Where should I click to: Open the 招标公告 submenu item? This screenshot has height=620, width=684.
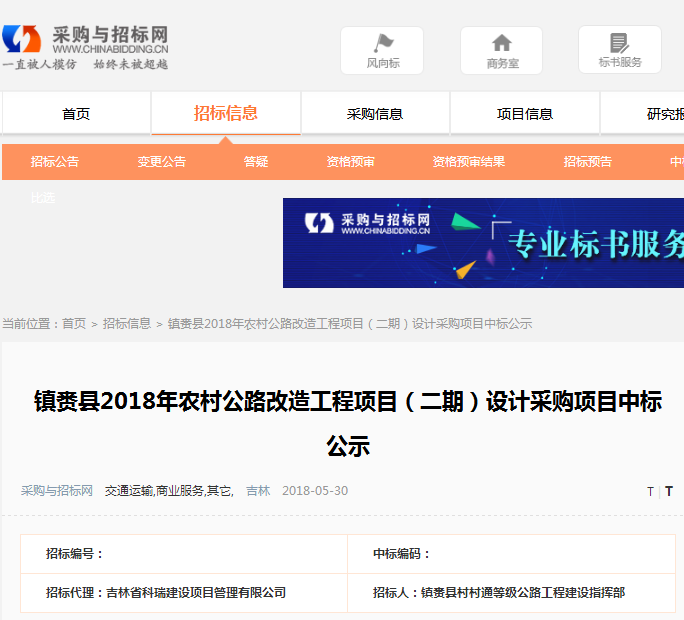[55, 162]
